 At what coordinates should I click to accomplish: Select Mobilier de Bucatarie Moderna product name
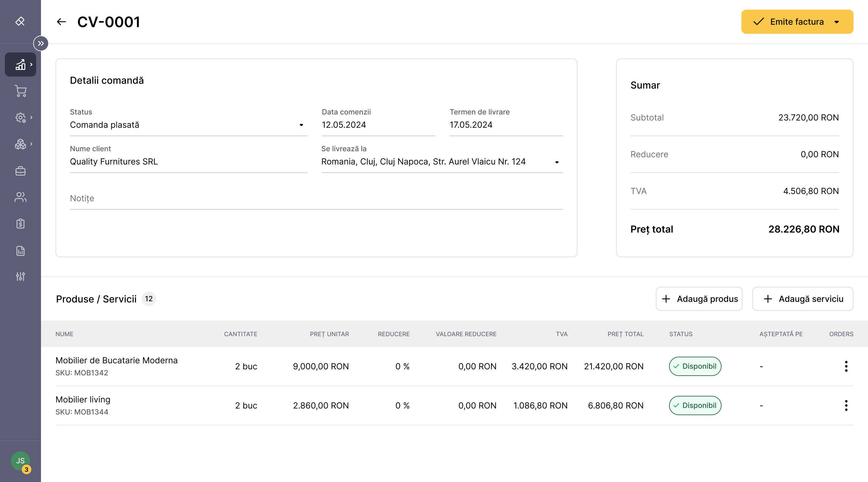[117, 360]
